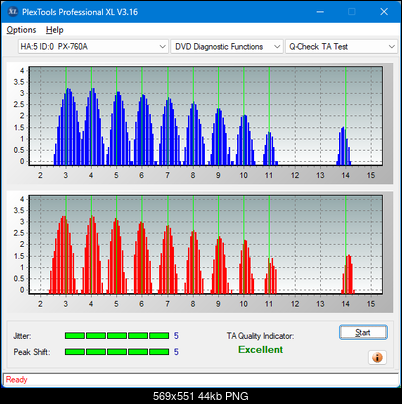Image resolution: width=402 pixels, height=404 pixels.
Task: Close the PlexTools Professional window
Action: pyautogui.click(x=384, y=12)
